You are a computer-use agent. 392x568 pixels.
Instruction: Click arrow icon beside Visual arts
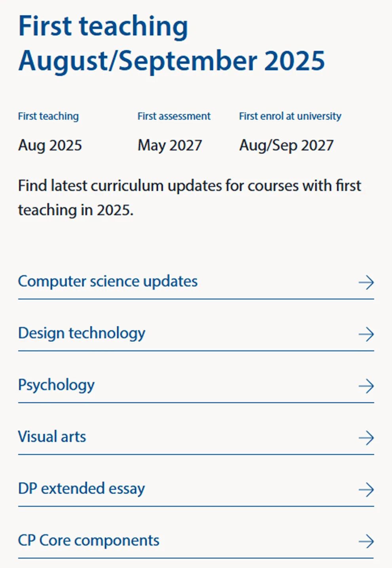pos(366,438)
